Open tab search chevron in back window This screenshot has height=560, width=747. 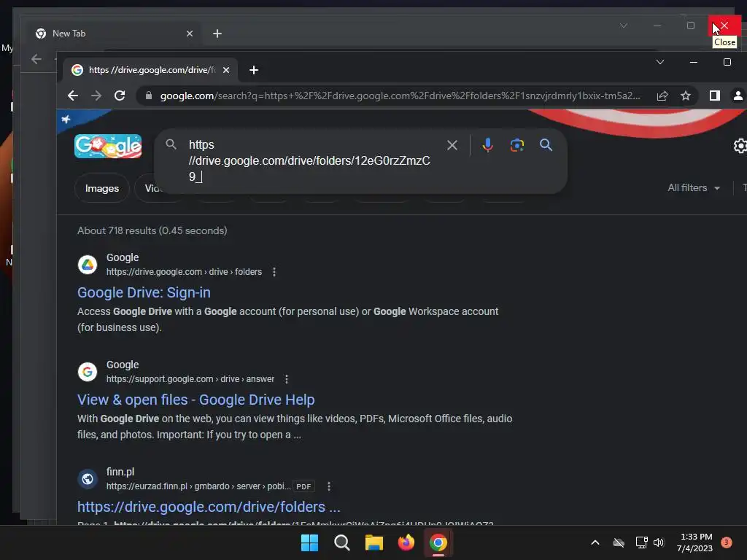pos(624,26)
